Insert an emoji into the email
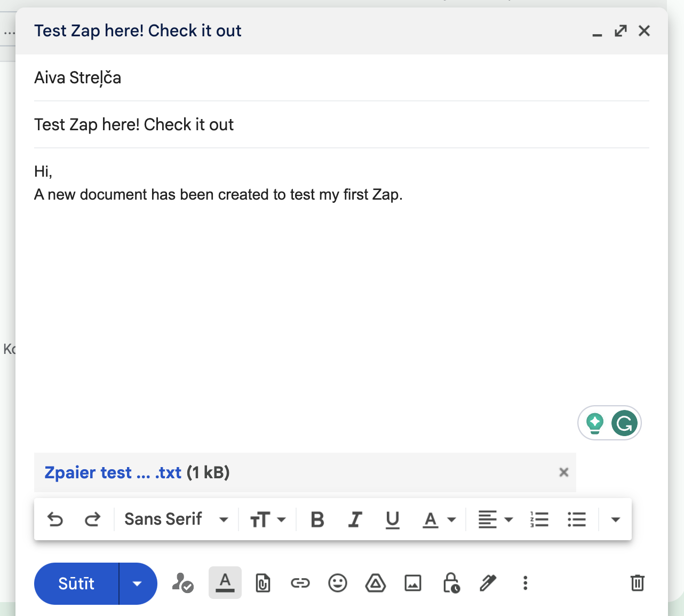 [338, 583]
